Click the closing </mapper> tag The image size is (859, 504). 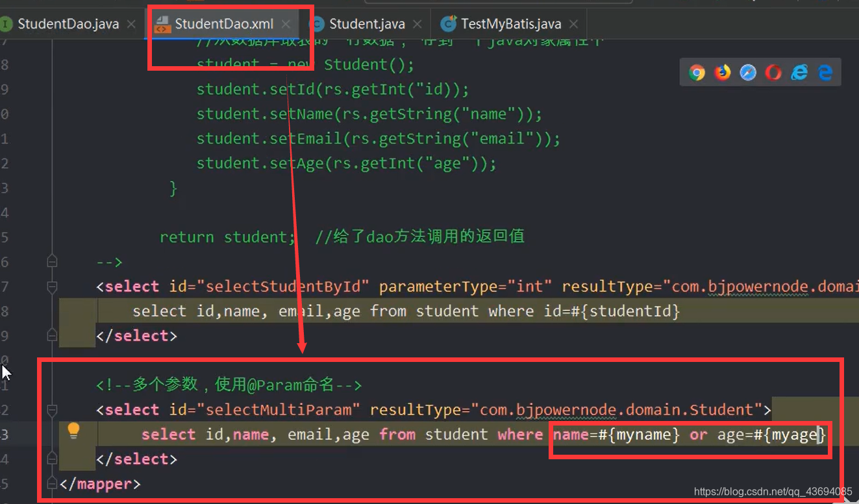click(x=99, y=484)
